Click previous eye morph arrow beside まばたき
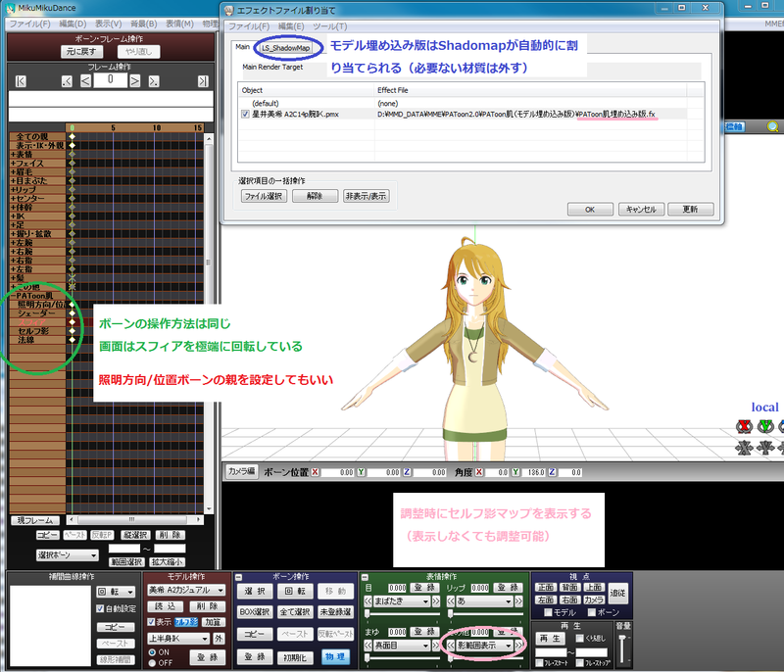784x672 pixels. [367, 600]
